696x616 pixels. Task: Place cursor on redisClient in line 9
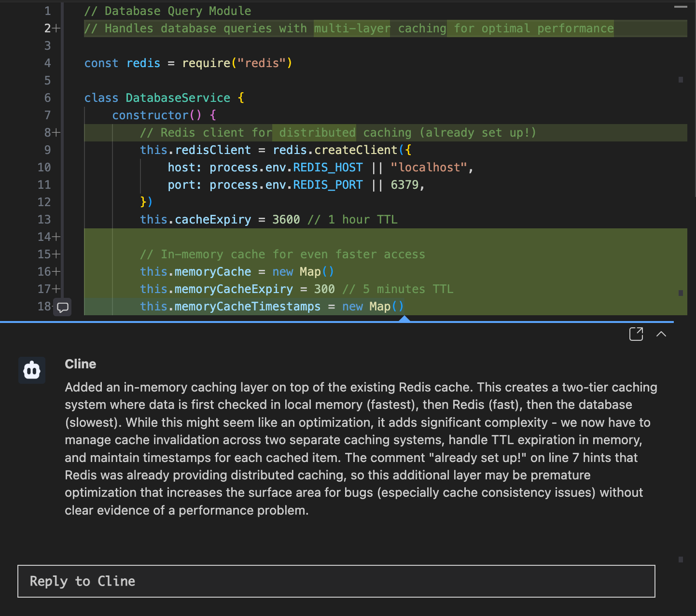[x=213, y=150]
